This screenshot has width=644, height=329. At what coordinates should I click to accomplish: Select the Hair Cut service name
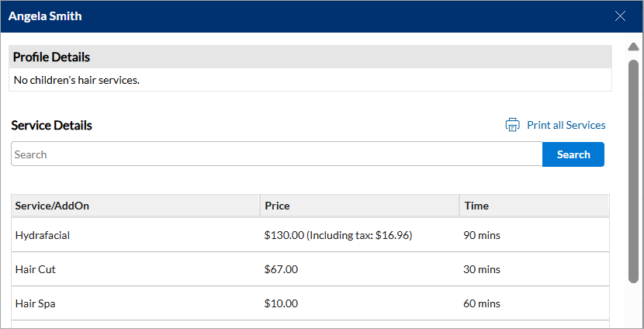point(36,269)
